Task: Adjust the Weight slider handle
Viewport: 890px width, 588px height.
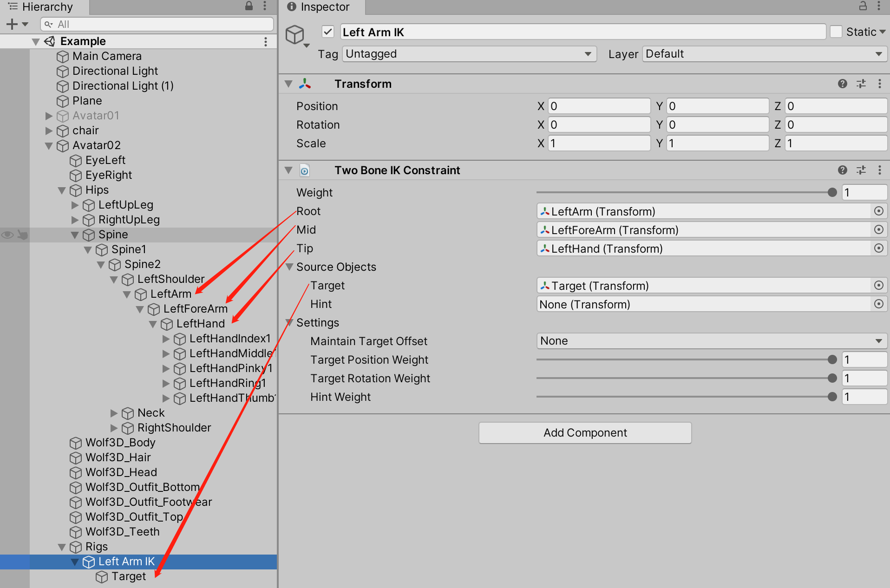Action: (x=832, y=192)
